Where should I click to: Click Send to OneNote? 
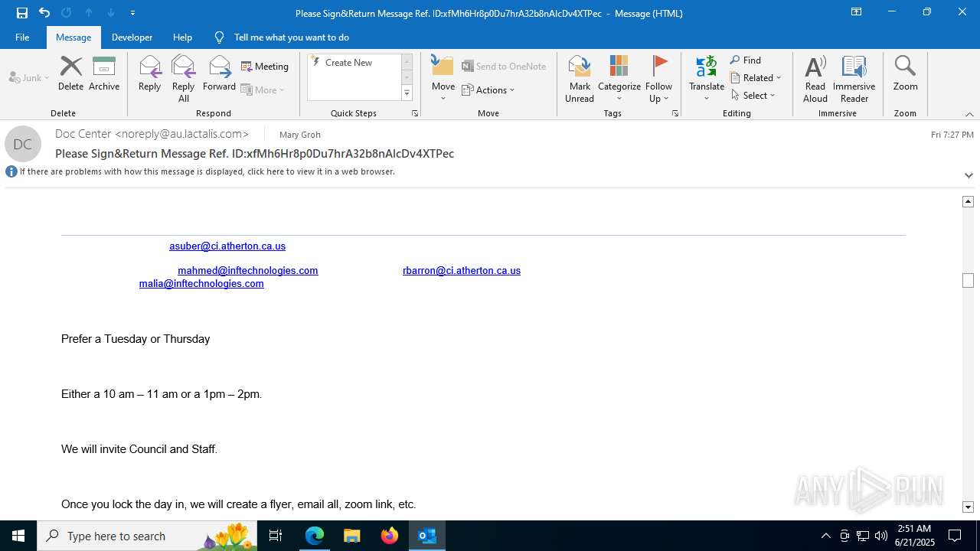(x=504, y=67)
